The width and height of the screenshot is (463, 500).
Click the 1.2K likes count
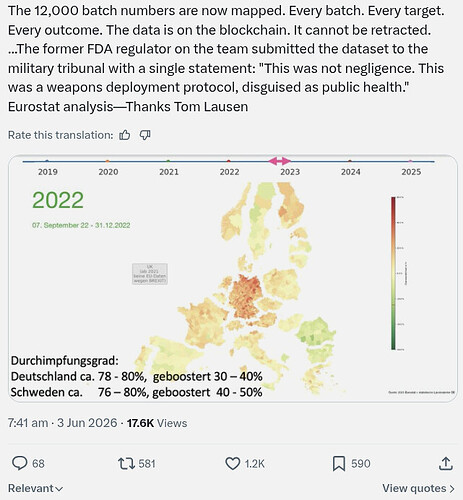pos(255,464)
